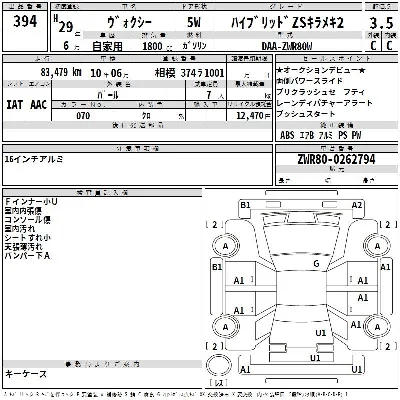Click the chassis number ZWR80-0262794
Viewport: 400px width, 400px height.
pos(336,159)
